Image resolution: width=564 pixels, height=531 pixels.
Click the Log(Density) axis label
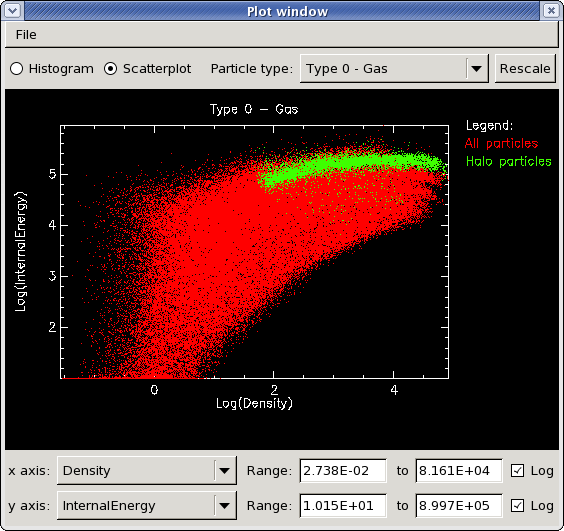click(x=254, y=404)
